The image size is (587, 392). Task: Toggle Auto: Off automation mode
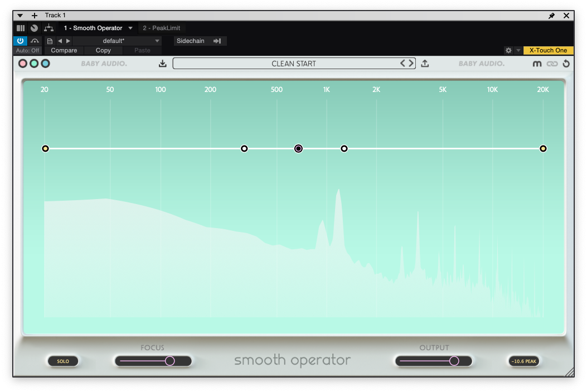click(x=28, y=51)
